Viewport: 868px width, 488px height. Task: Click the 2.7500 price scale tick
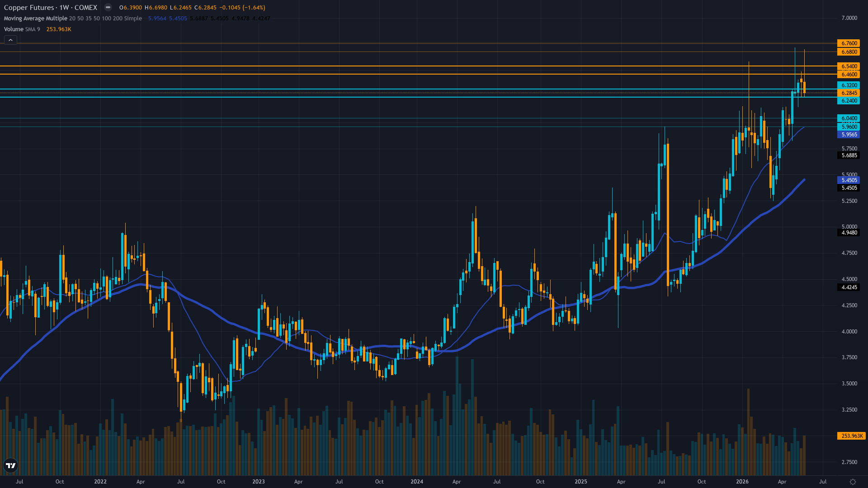849,462
